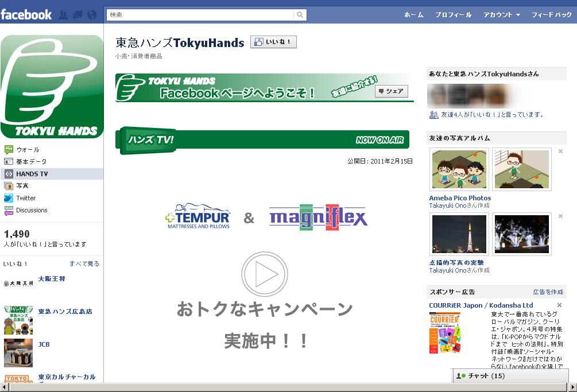Screen dimensions: 577x392
Task: Open the Tokyo Tower night photo
Action: 459,234
